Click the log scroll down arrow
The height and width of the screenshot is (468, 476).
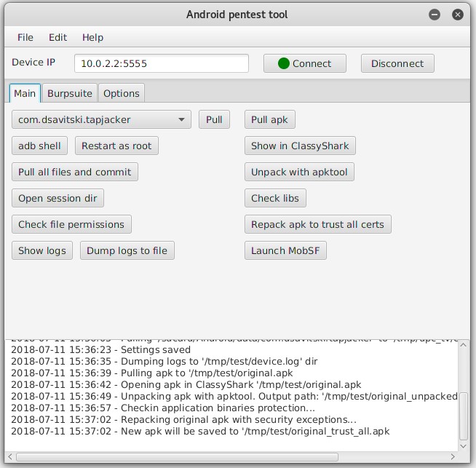[463, 446]
